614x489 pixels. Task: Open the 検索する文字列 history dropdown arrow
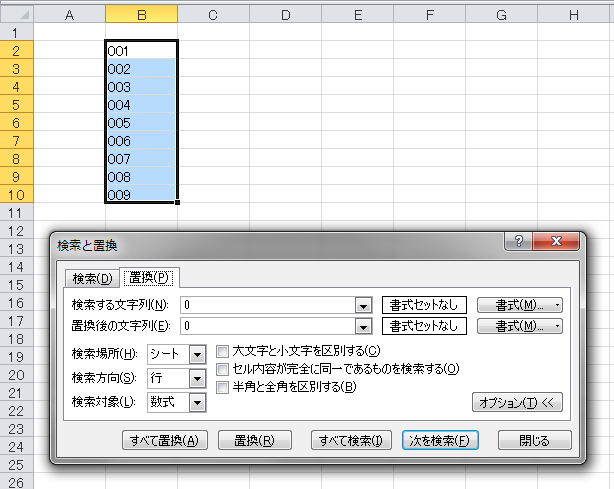[363, 305]
